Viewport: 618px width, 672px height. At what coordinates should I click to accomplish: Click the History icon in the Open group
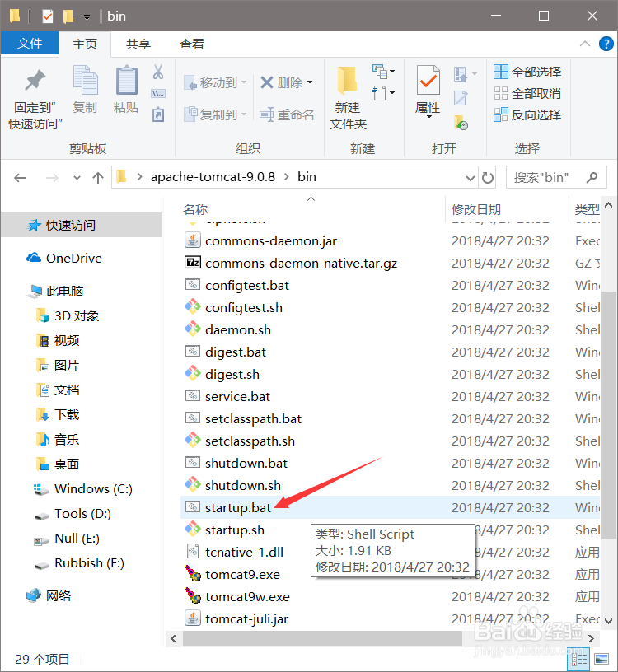coord(461,123)
